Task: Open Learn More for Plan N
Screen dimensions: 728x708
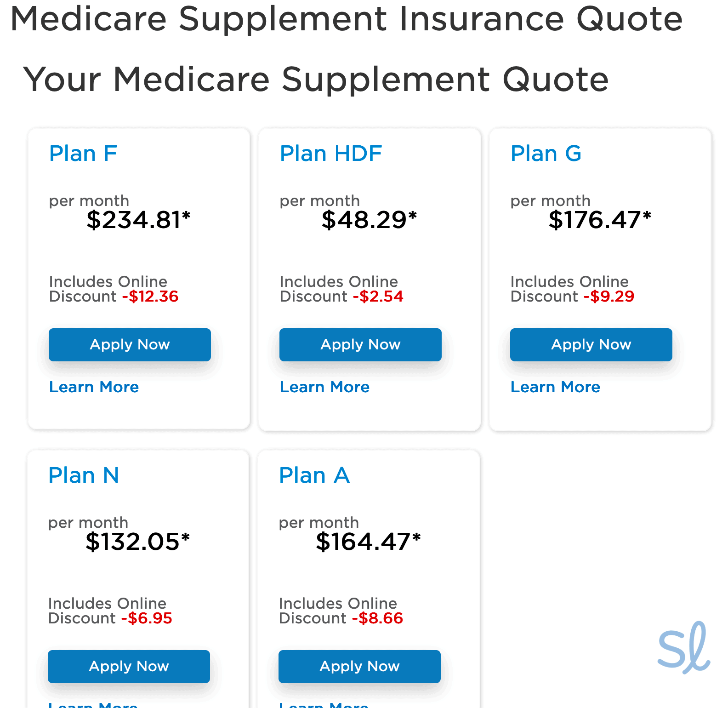Action: pos(93,705)
